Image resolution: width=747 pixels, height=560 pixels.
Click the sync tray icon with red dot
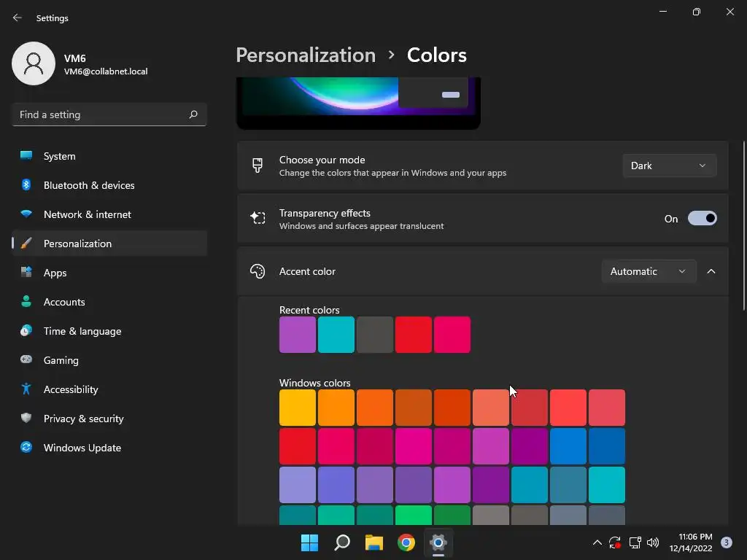pos(615,542)
